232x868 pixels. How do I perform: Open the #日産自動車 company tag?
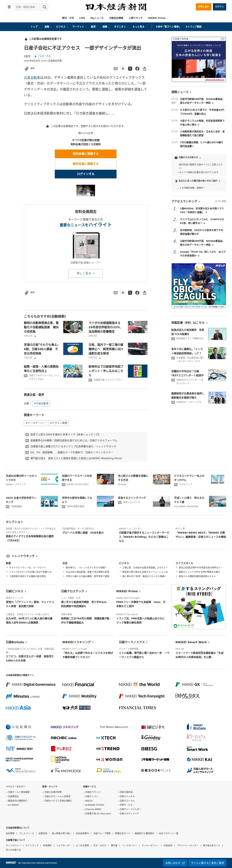click(41, 403)
